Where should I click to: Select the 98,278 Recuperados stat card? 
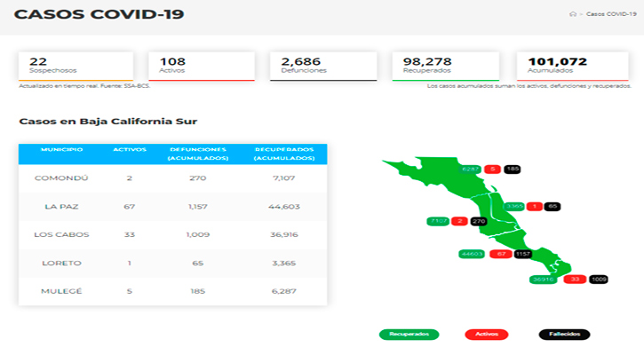pos(446,66)
